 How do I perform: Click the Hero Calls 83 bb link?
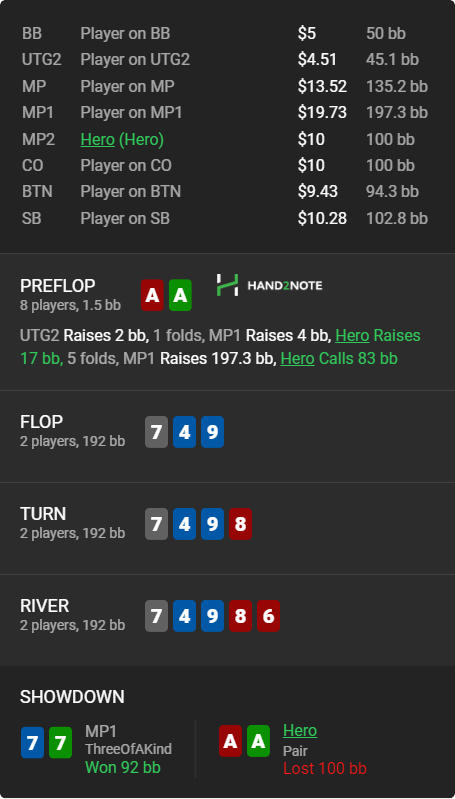coord(339,359)
